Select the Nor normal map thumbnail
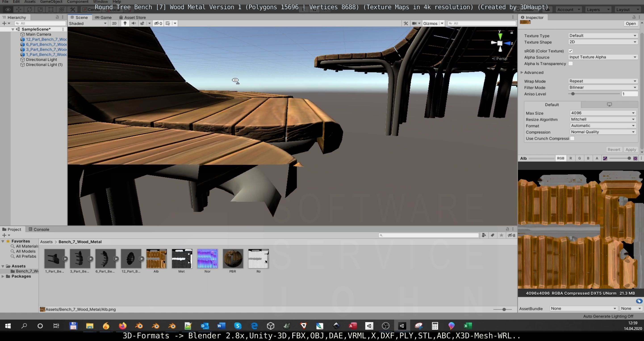Screen dimensions: 644x341 click(x=207, y=259)
